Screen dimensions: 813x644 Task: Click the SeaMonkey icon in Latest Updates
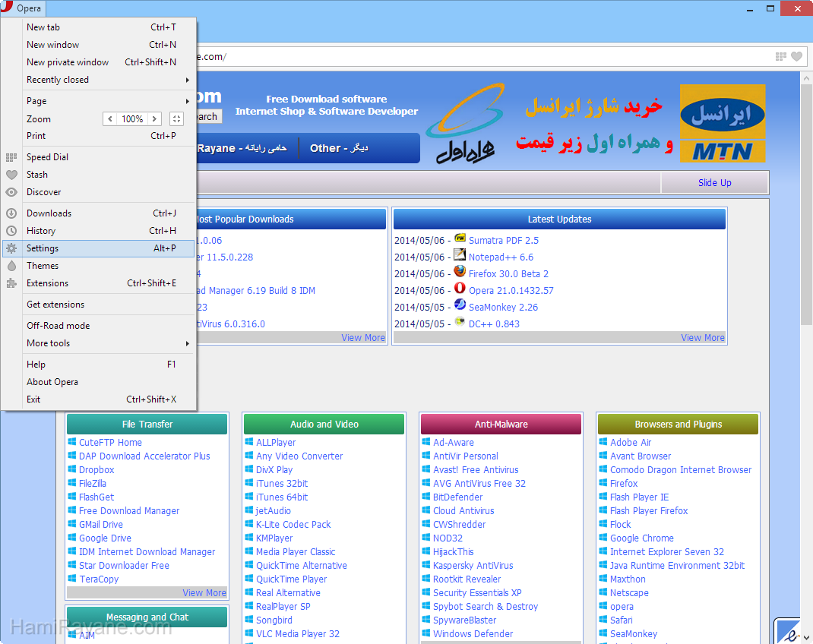[460, 305]
